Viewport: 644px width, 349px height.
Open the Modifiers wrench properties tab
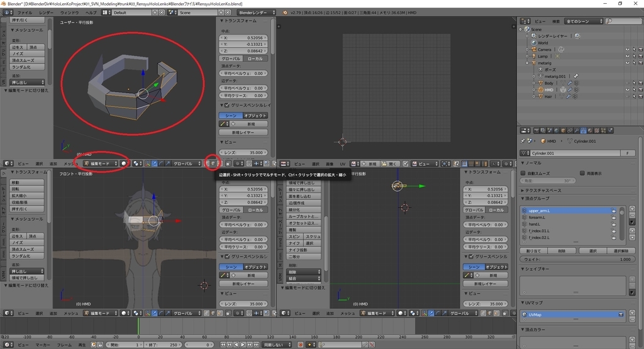coord(577,131)
